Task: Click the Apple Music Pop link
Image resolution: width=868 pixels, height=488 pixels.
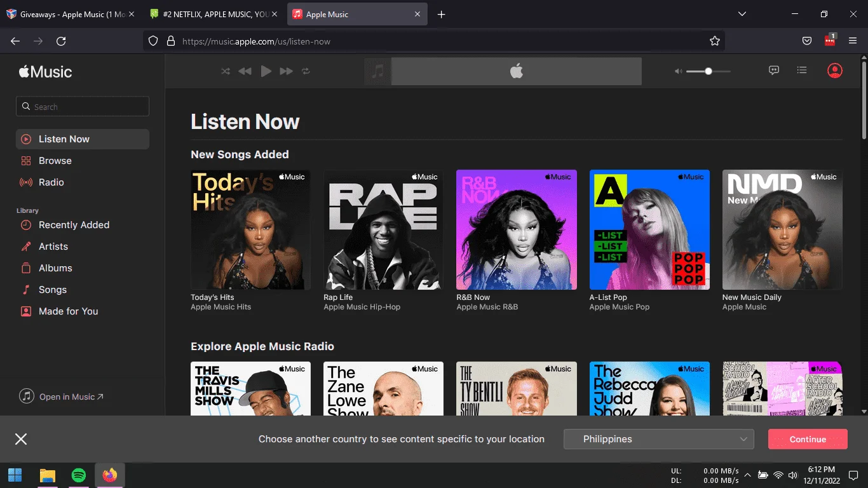Action: [620, 307]
